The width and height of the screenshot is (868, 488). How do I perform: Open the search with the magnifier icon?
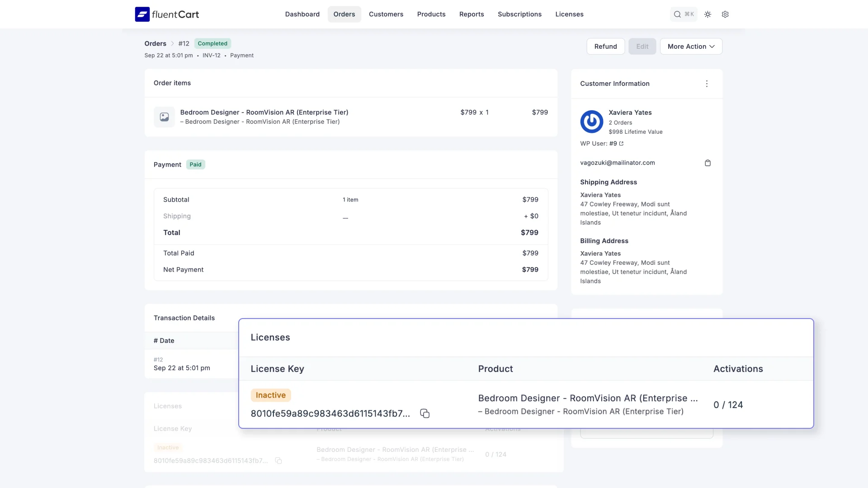(x=677, y=14)
